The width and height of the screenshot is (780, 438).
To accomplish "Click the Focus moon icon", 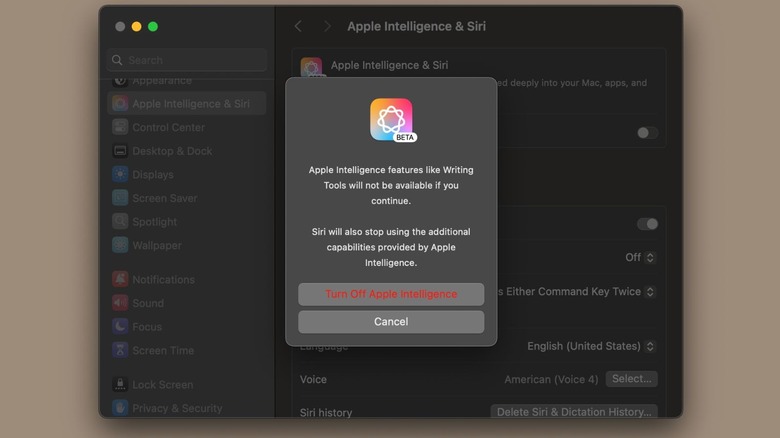I will coord(120,327).
